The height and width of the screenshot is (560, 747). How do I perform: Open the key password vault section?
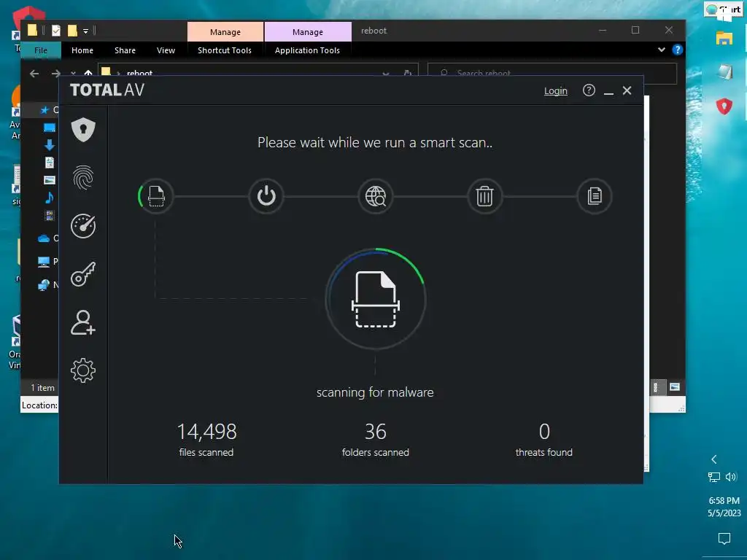83,274
